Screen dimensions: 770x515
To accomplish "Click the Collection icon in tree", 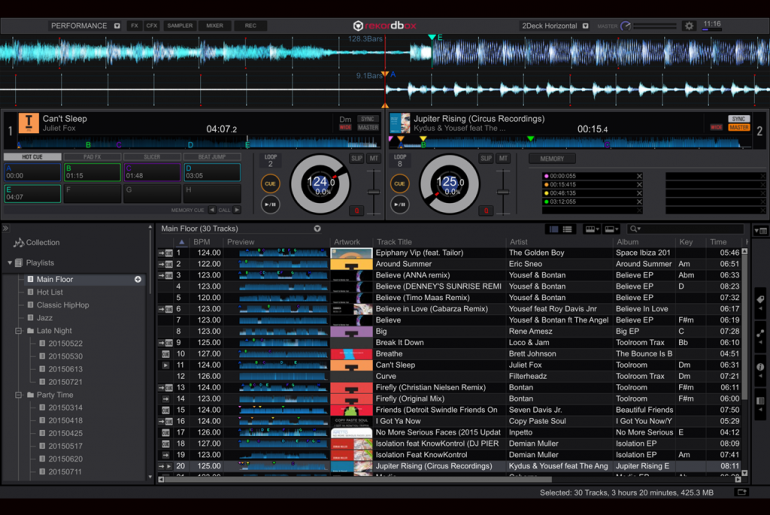I will (19, 243).
